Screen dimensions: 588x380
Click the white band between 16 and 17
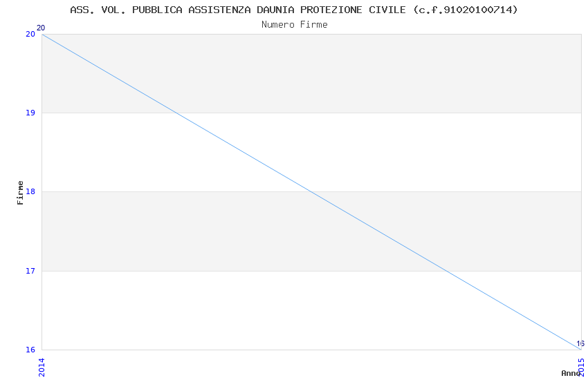[208, 311]
